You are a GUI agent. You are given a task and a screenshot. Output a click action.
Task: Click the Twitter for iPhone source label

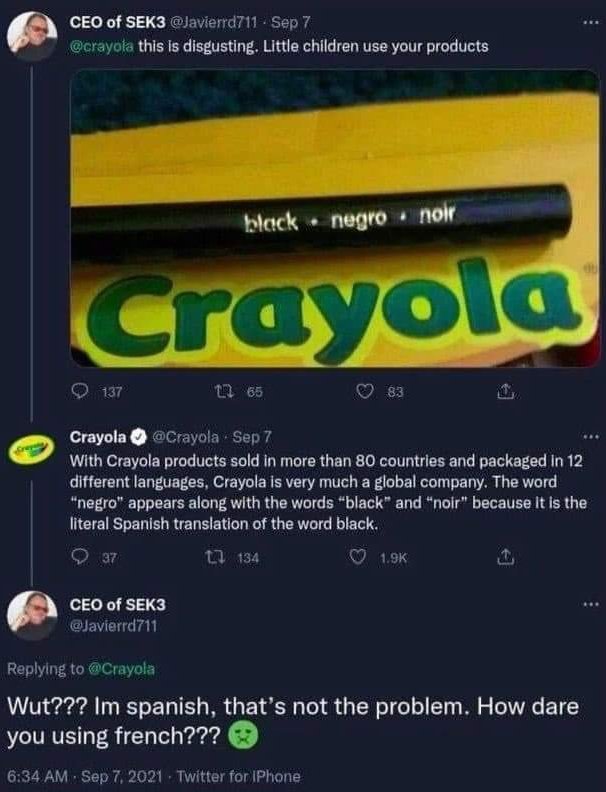tap(238, 776)
